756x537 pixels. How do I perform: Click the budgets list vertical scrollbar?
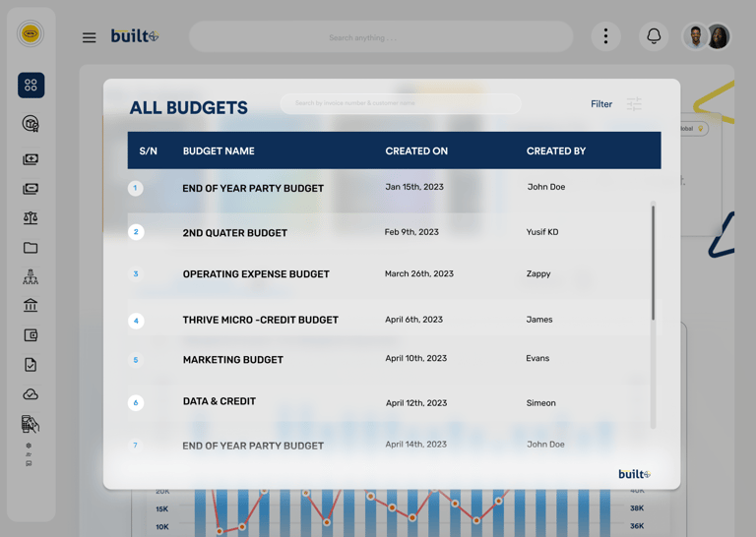(x=653, y=263)
